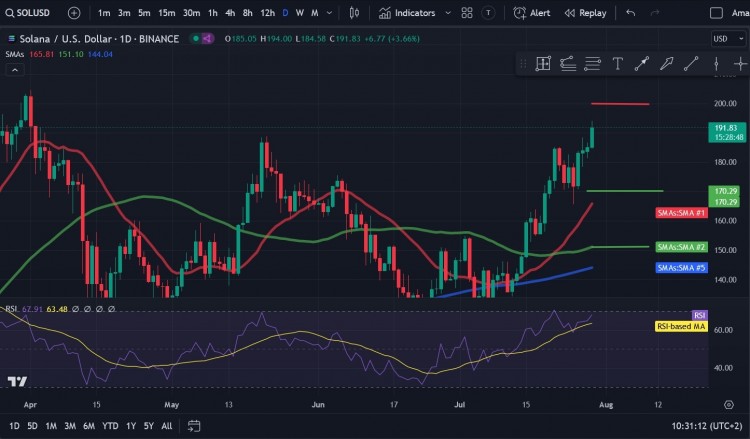Image resolution: width=750 pixels, height=439 pixels.
Task: Select the Text tool
Action: (x=618, y=64)
